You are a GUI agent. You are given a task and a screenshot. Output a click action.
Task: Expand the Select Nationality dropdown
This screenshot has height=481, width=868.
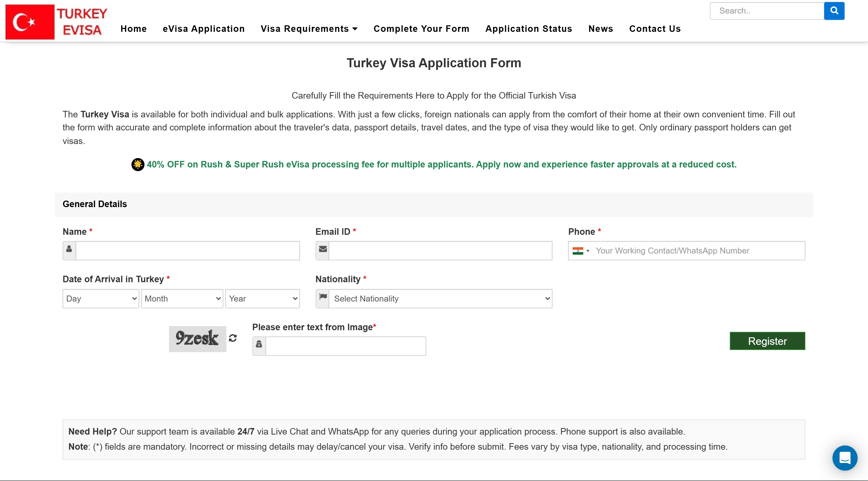pos(440,298)
